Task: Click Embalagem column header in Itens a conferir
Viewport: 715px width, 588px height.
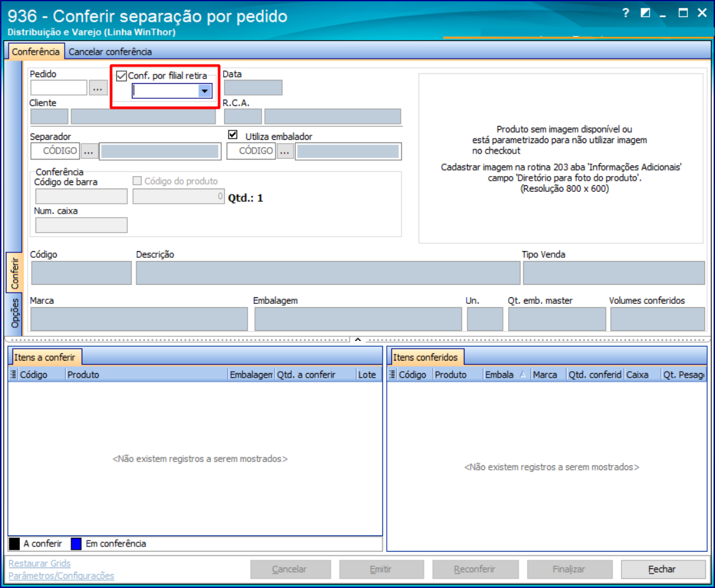Action: point(251,374)
